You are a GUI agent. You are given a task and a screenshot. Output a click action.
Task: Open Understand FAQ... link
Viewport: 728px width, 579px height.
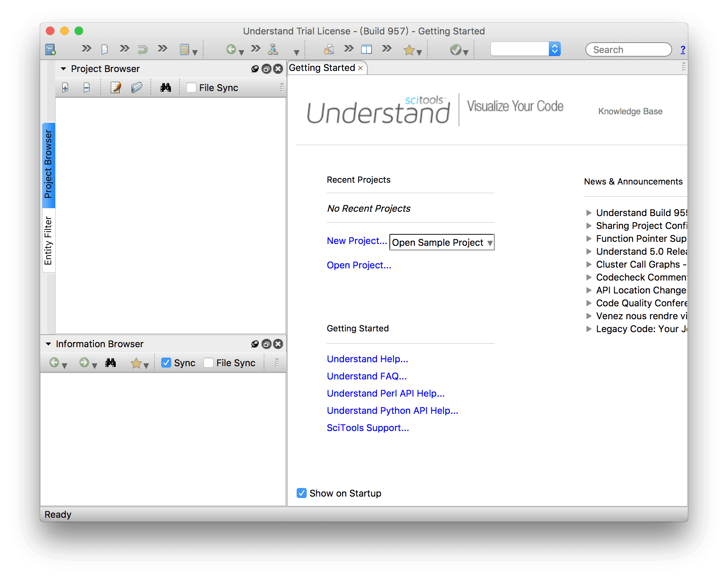click(x=367, y=376)
